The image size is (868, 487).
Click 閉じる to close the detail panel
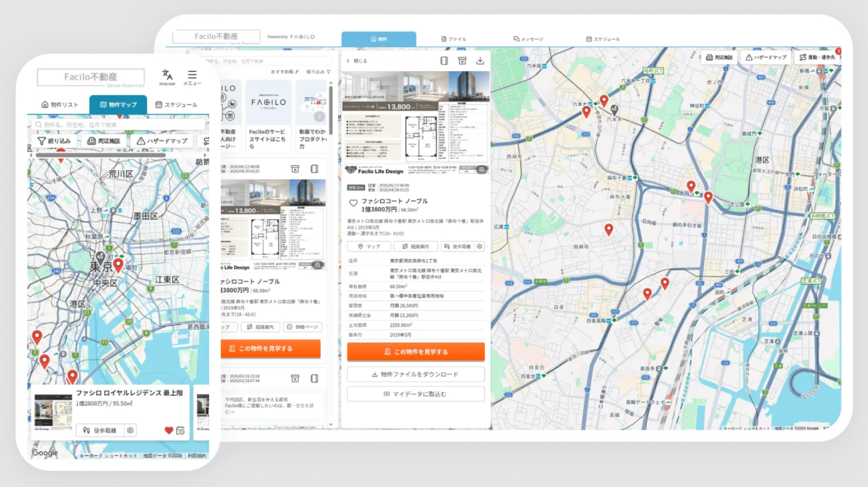pyautogui.click(x=357, y=61)
